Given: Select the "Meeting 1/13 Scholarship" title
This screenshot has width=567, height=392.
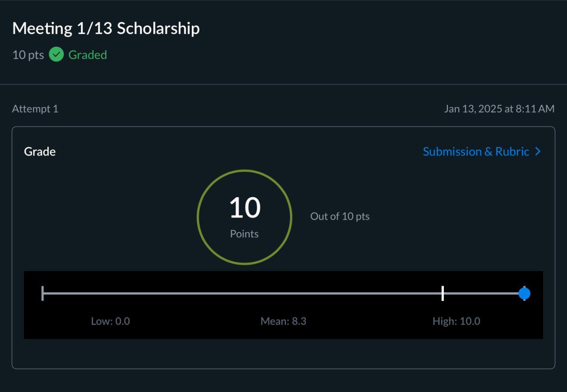Looking at the screenshot, I should [106, 28].
